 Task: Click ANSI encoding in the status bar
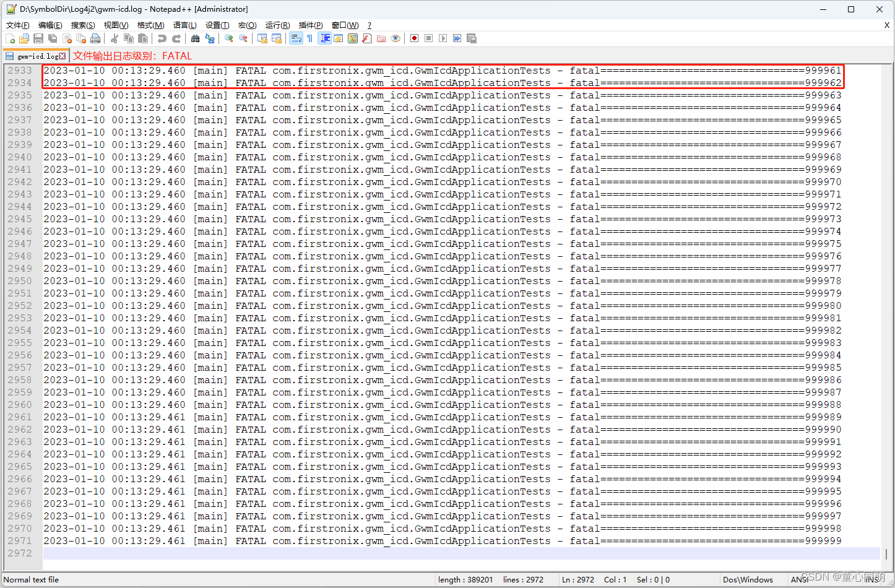pyautogui.click(x=800, y=579)
